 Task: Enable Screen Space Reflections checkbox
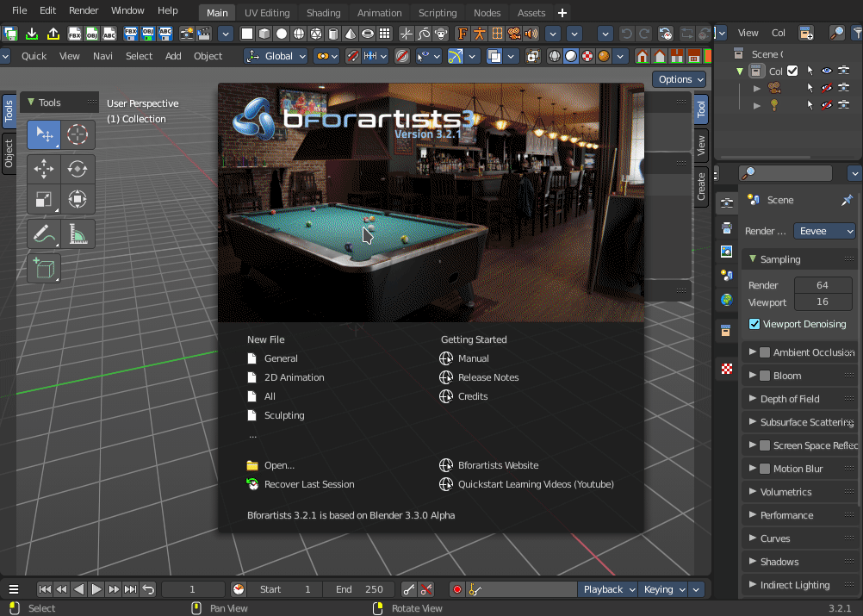[x=765, y=445]
